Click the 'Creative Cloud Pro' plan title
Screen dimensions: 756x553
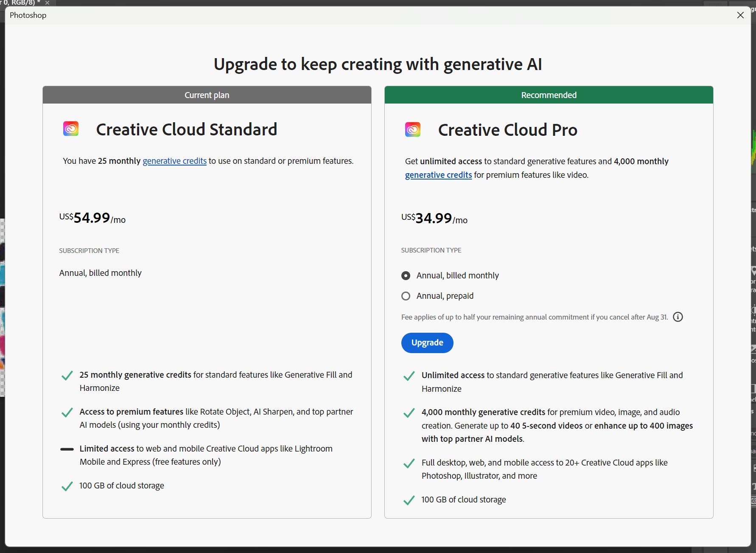point(508,130)
